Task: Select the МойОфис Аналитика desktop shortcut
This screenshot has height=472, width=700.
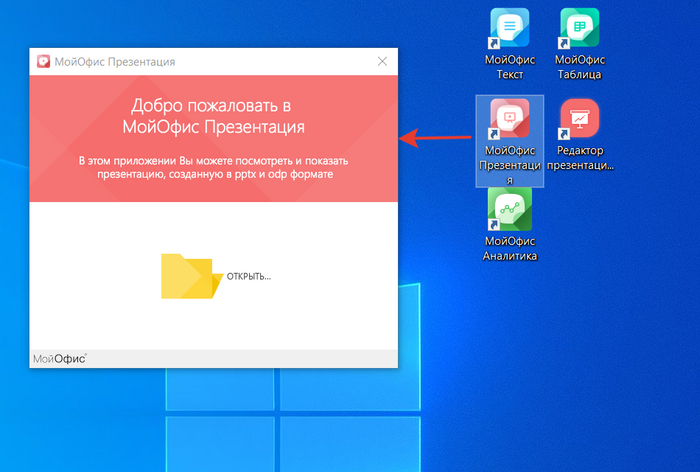Action: 509,225
